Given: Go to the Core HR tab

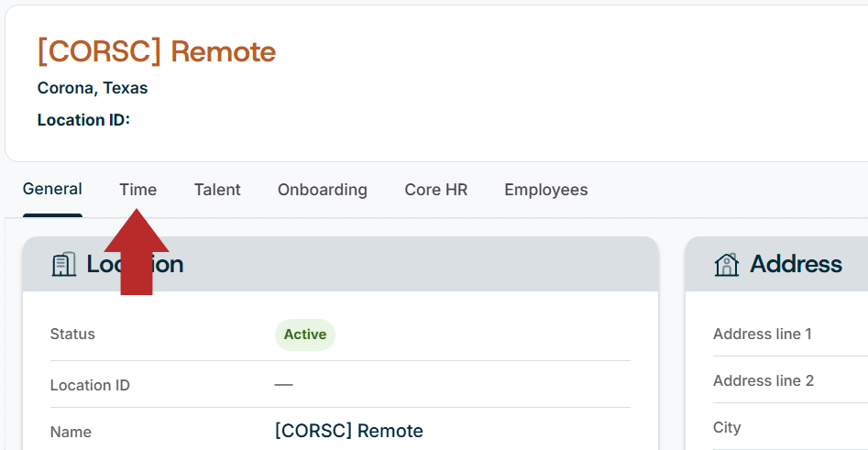Looking at the screenshot, I should click(x=435, y=190).
